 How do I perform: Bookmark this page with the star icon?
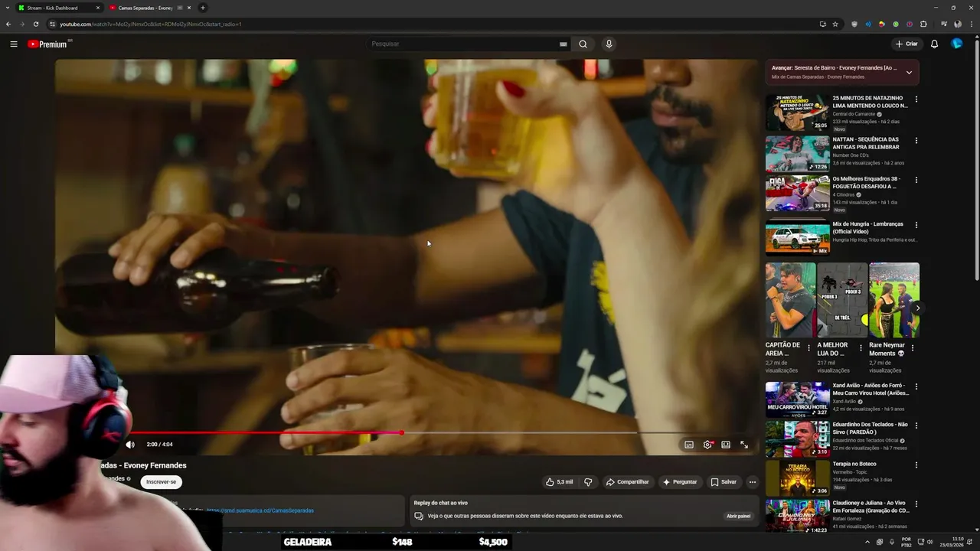(835, 24)
